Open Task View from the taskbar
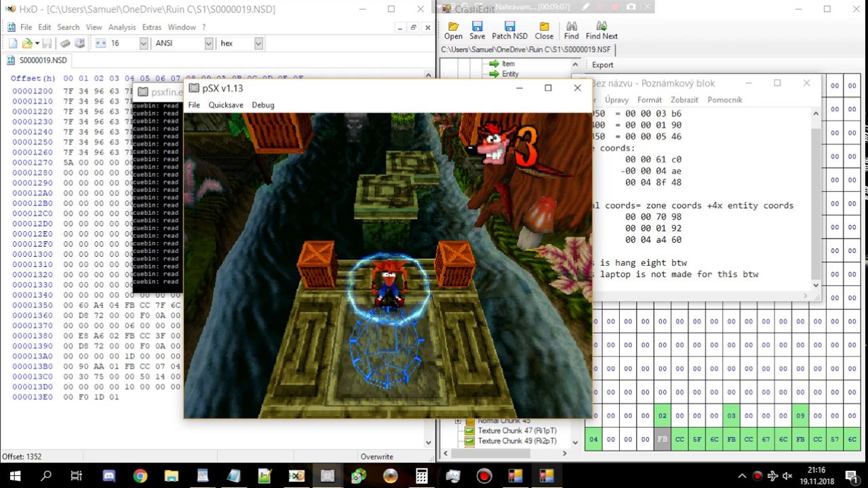Screen dimensions: 868x488 77,476
